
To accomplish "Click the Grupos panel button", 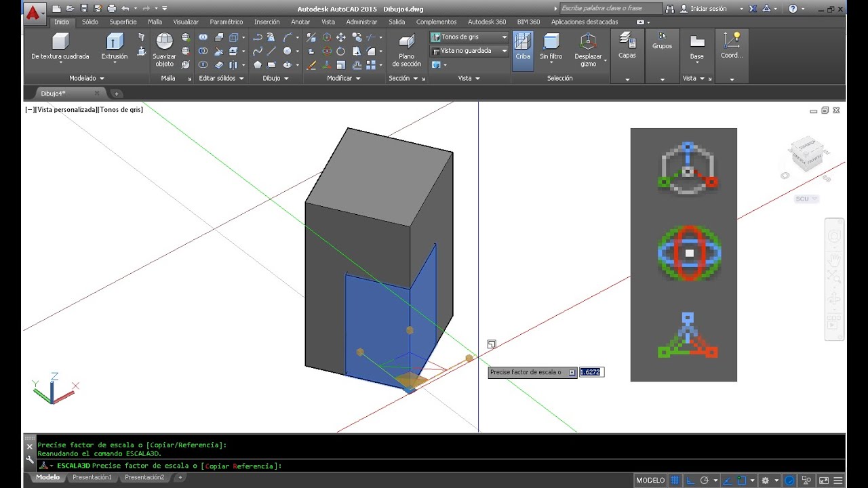I will click(662, 56).
